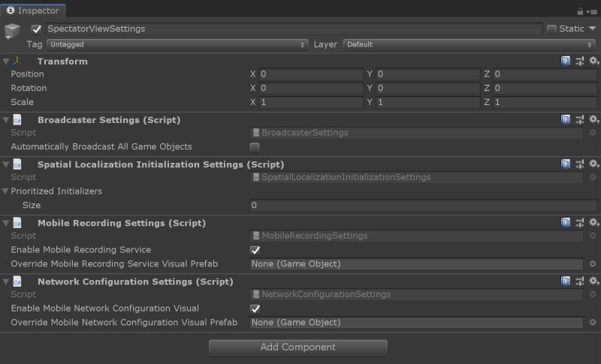Click Rotation Y value field

[x=428, y=88]
